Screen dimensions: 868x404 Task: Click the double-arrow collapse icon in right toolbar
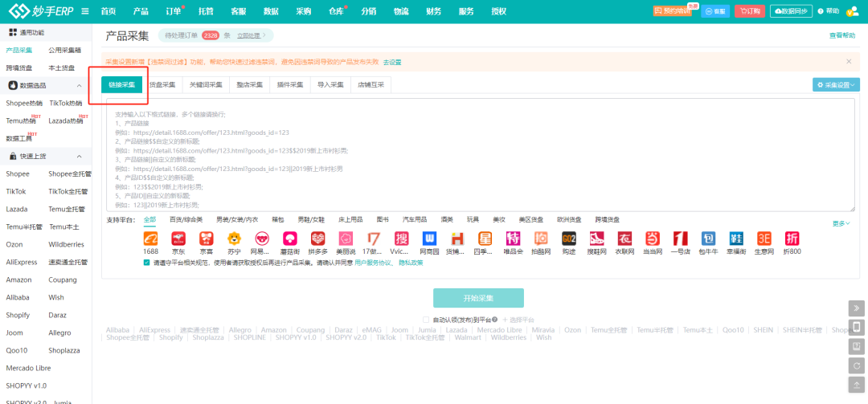(857, 308)
